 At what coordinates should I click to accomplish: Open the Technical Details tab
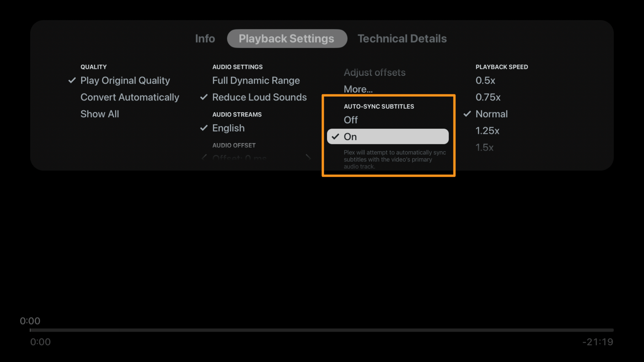402,38
